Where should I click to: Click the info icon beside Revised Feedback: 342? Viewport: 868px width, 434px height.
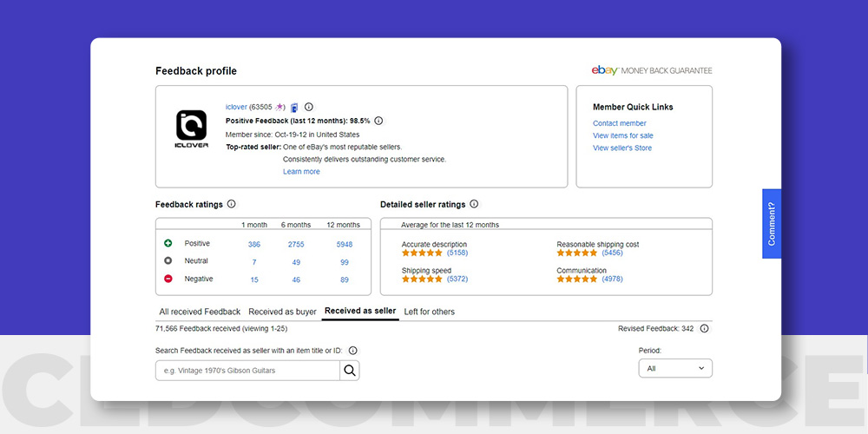[704, 328]
